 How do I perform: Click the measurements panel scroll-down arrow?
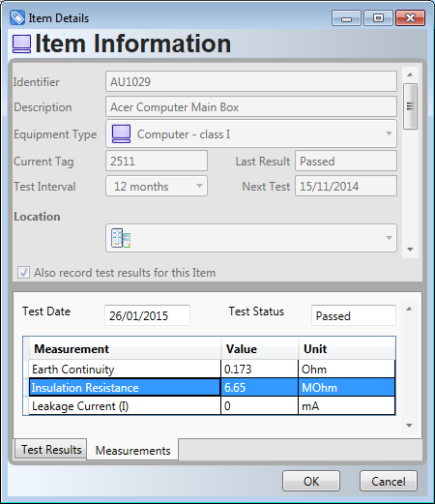(x=409, y=426)
